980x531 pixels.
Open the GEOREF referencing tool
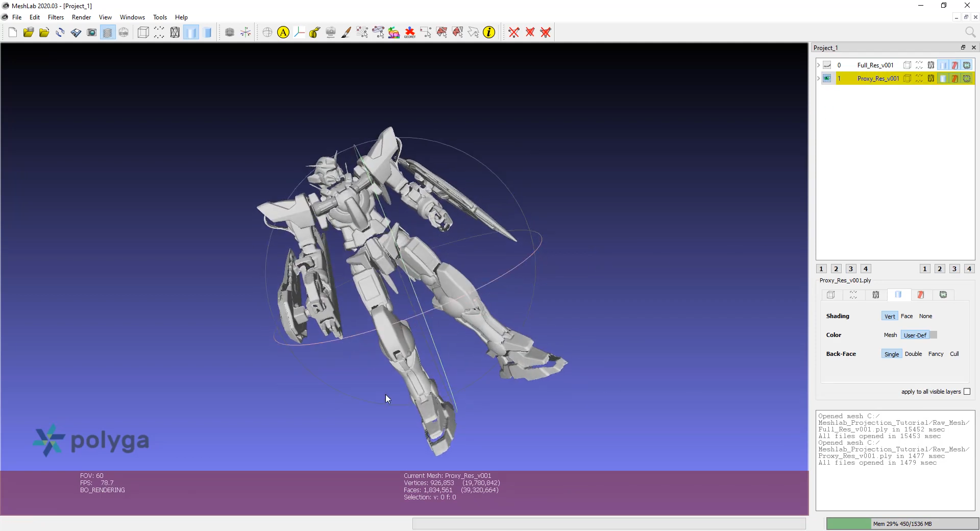point(410,33)
